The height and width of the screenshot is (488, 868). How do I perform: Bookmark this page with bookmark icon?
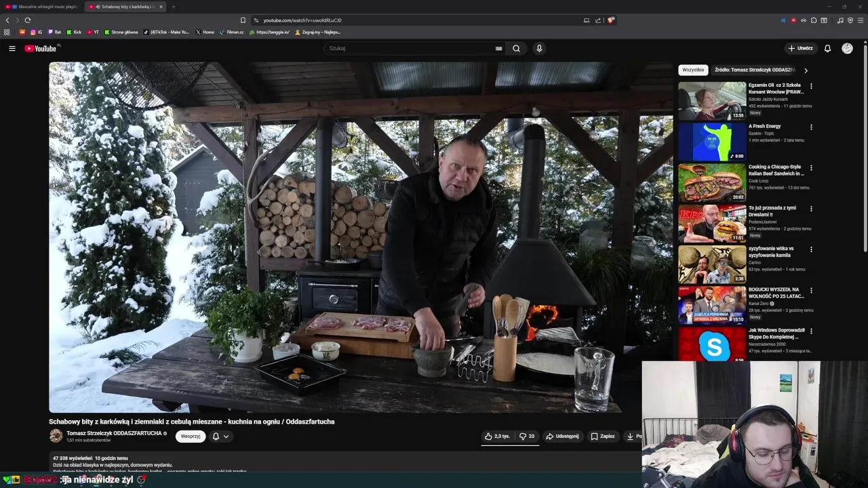click(x=243, y=20)
